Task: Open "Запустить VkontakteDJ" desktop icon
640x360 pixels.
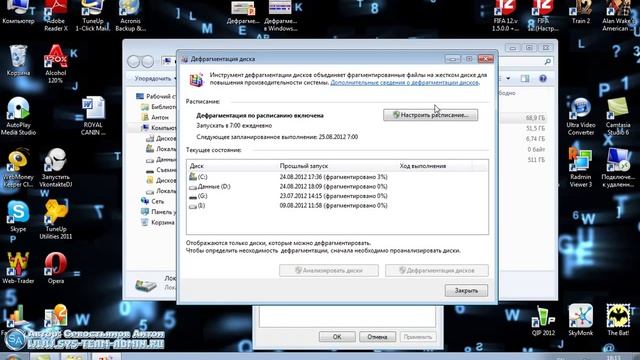Action: (x=56, y=168)
